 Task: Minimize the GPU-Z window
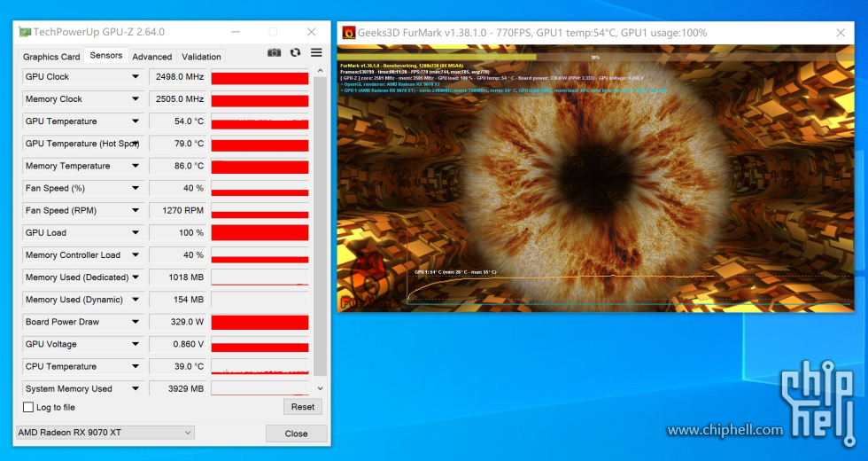(236, 32)
